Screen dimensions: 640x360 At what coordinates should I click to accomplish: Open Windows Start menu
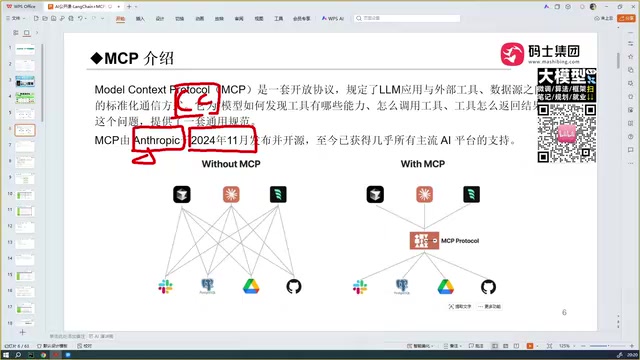(x=6, y=355)
